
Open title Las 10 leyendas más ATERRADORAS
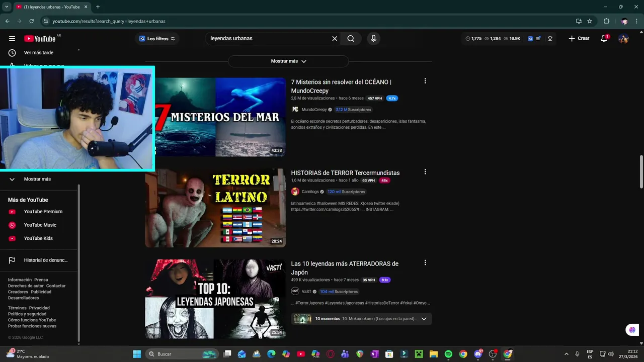click(345, 268)
